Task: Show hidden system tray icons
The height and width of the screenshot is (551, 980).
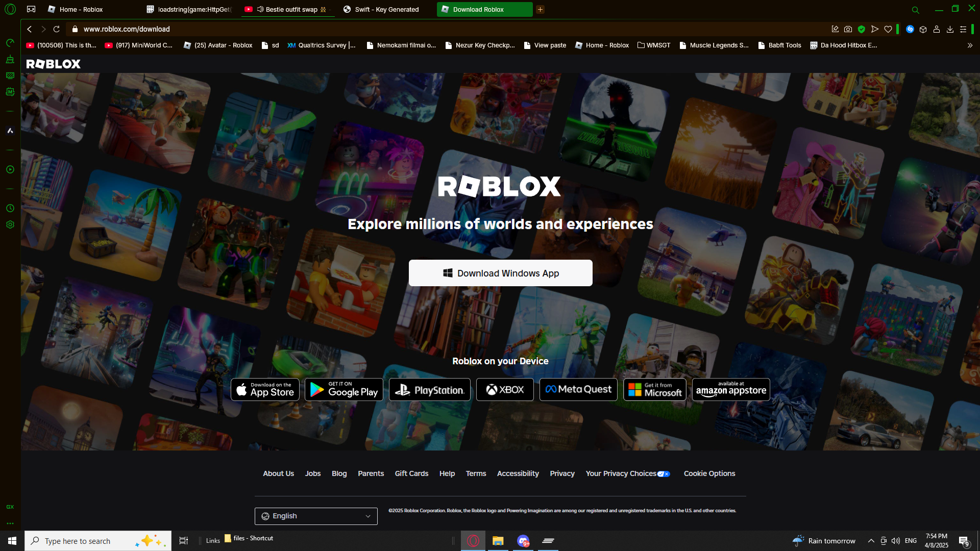Action: [x=871, y=541]
